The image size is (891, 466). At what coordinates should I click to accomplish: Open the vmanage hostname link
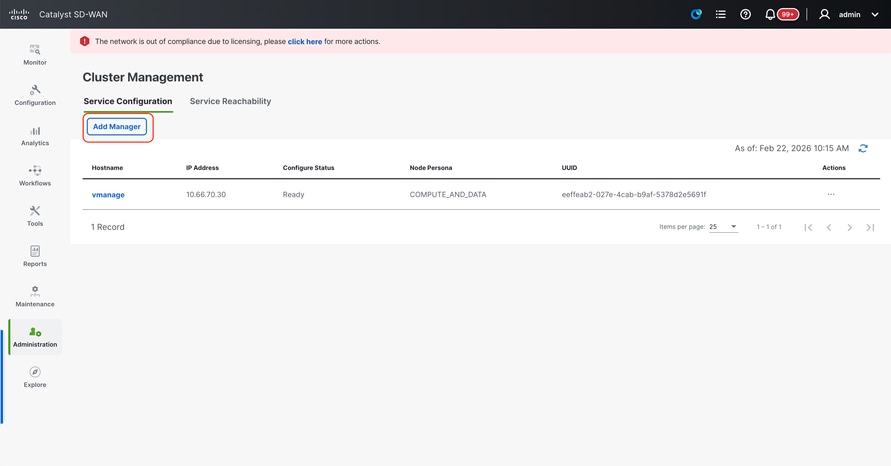coord(108,194)
